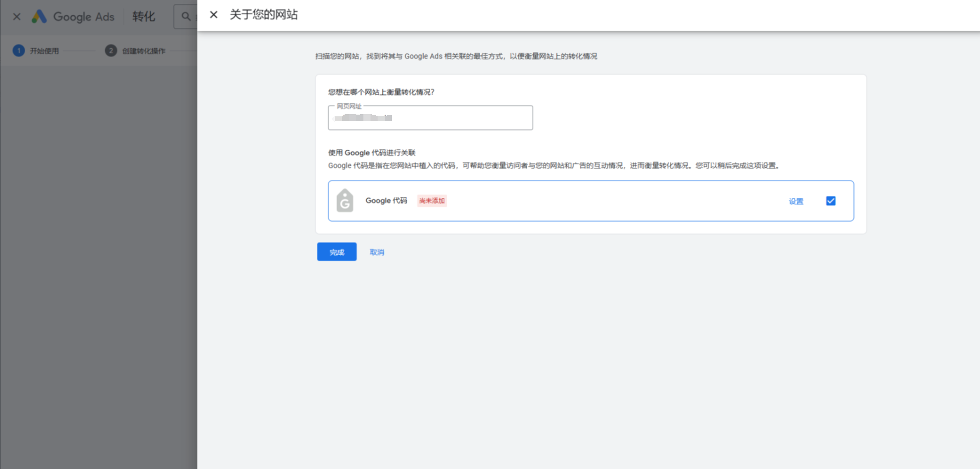Click the red 尚未添加 status badge
Viewport: 980px width, 469px height.
432,201
